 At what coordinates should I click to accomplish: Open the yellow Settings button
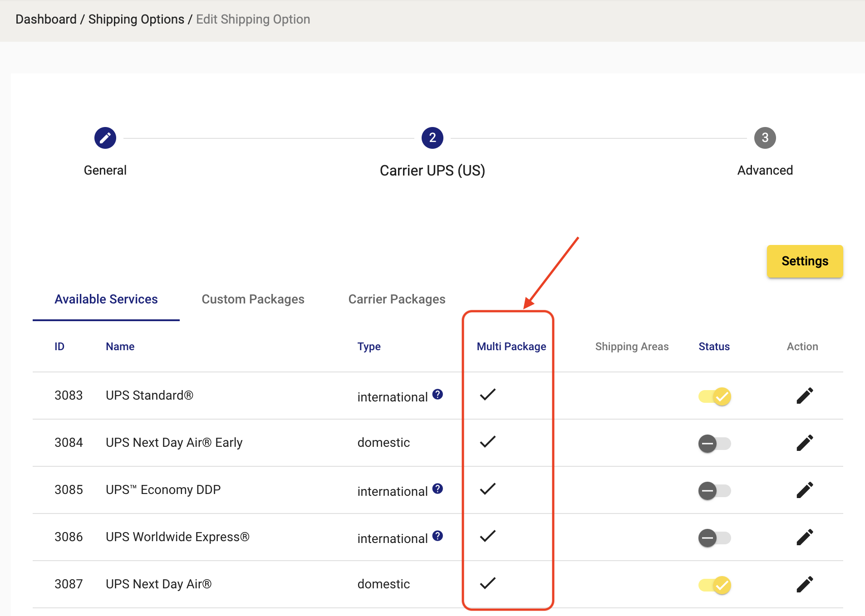(x=805, y=261)
